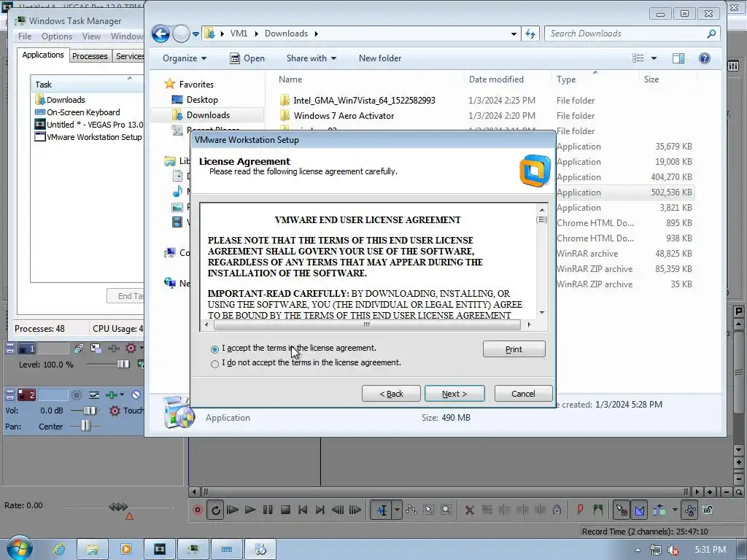
Task: Expand the view options dropdown arrow
Action: (x=654, y=58)
